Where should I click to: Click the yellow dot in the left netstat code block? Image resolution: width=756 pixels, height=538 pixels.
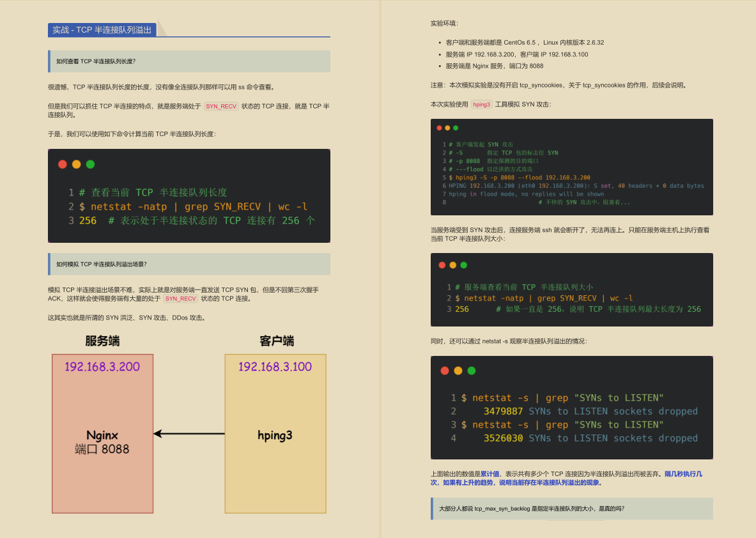pos(77,164)
